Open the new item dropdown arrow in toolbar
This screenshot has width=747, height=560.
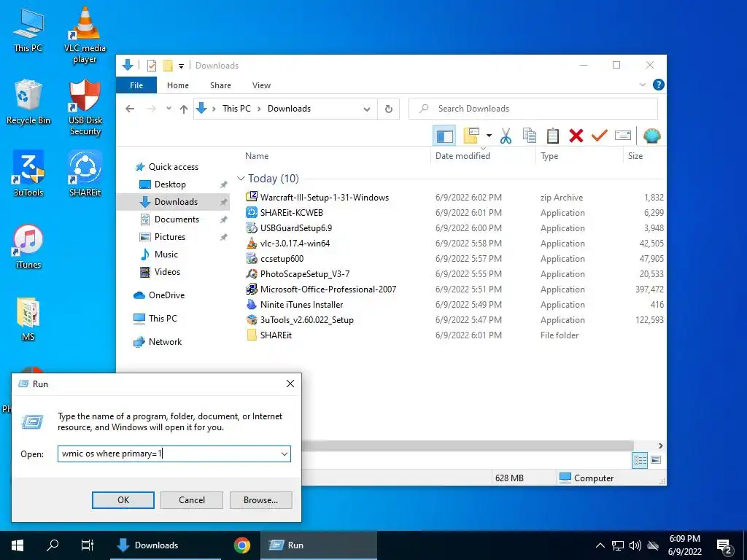pyautogui.click(x=489, y=136)
